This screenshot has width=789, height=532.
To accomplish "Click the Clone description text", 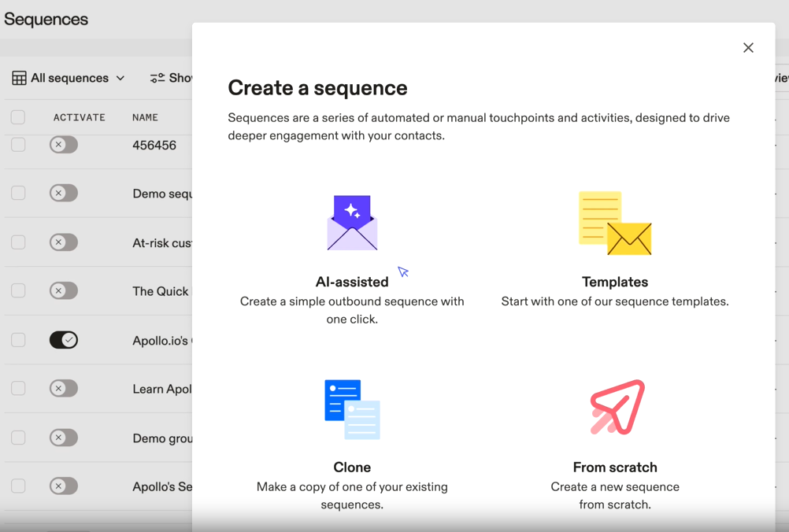I will click(x=352, y=496).
